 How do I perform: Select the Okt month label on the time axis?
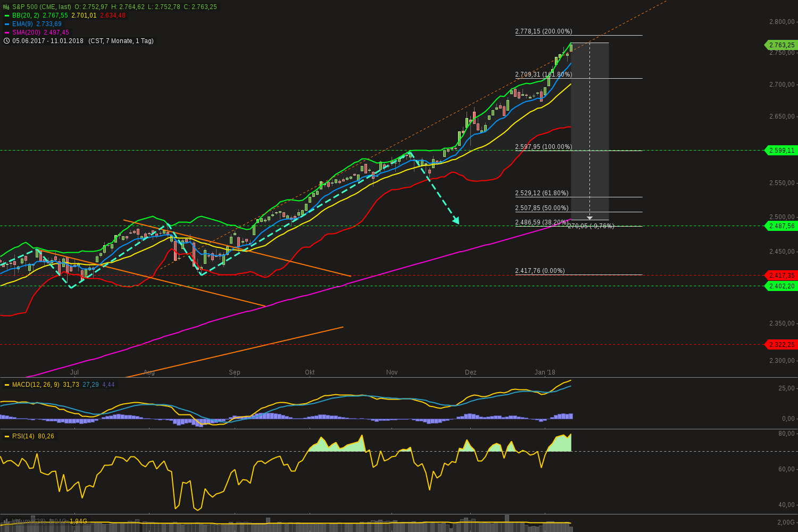(x=310, y=372)
